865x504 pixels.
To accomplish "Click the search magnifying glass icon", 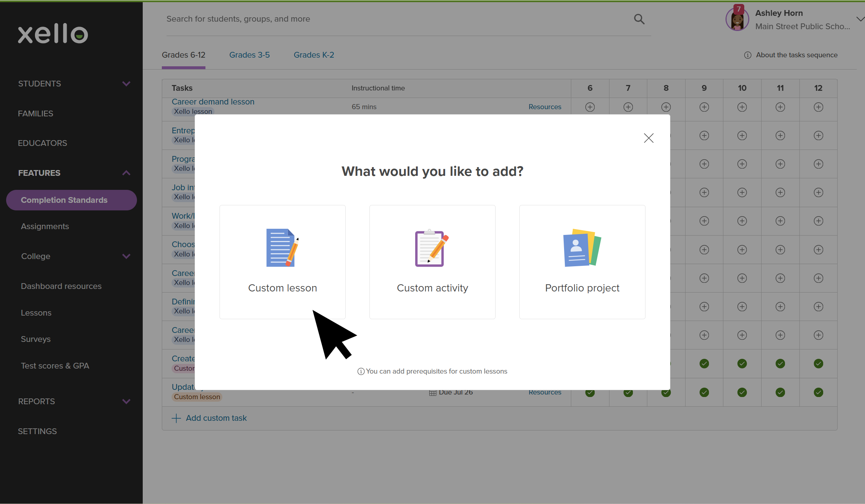I will pyautogui.click(x=639, y=19).
